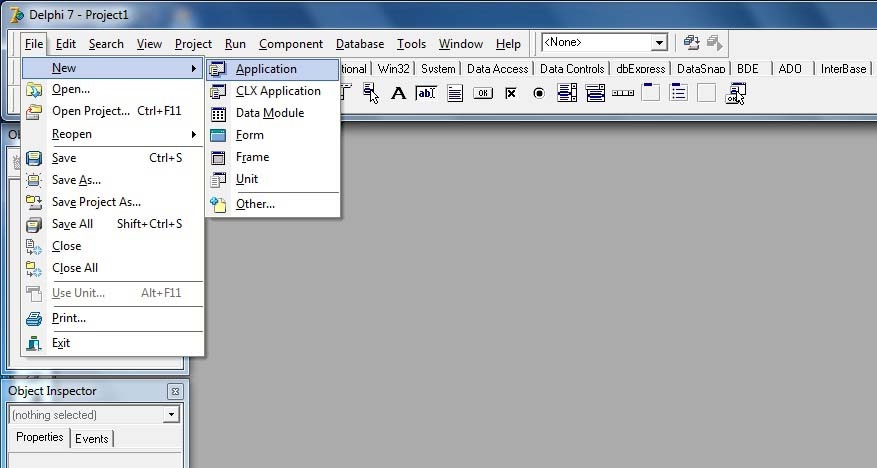Open the Win32 component palette tab
This screenshot has height=468, width=877.
click(x=393, y=69)
